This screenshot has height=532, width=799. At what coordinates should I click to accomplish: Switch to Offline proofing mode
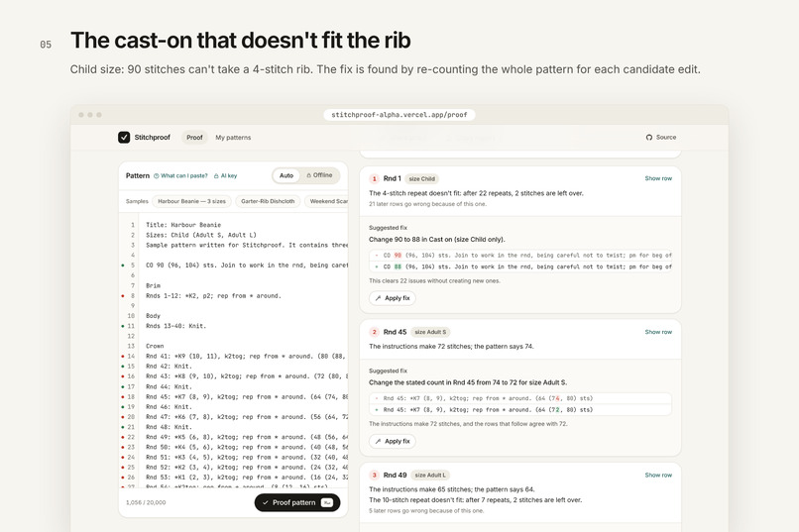click(x=319, y=175)
